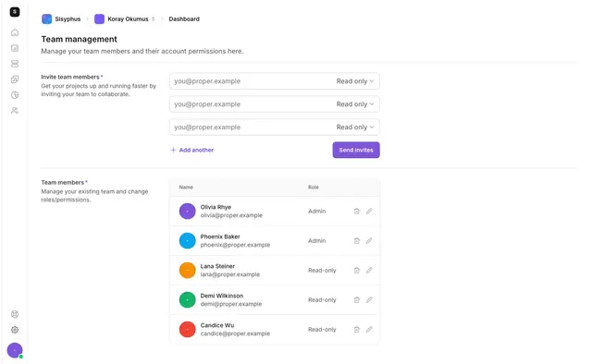The width and height of the screenshot is (592, 364).
Task: Click the Name column header
Action: [x=186, y=188]
